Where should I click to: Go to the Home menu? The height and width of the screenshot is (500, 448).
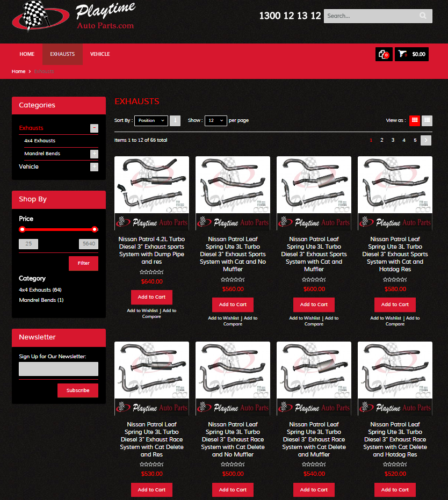pyautogui.click(x=27, y=54)
